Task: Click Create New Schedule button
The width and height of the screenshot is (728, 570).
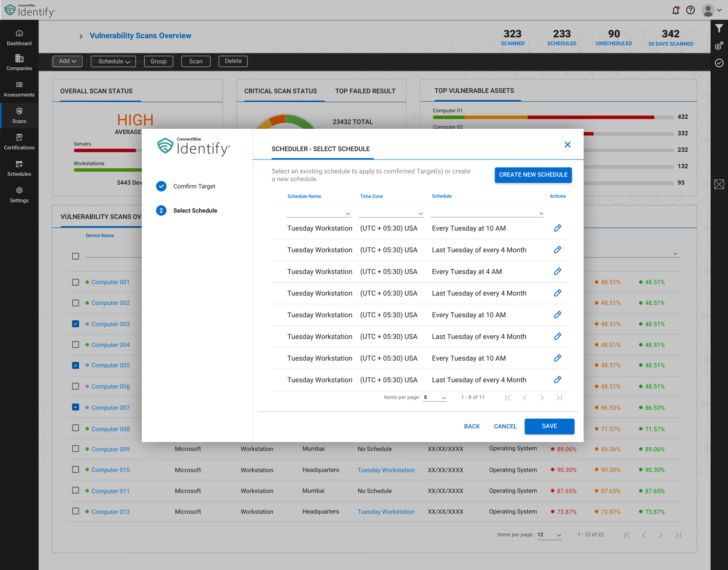Action: [533, 175]
